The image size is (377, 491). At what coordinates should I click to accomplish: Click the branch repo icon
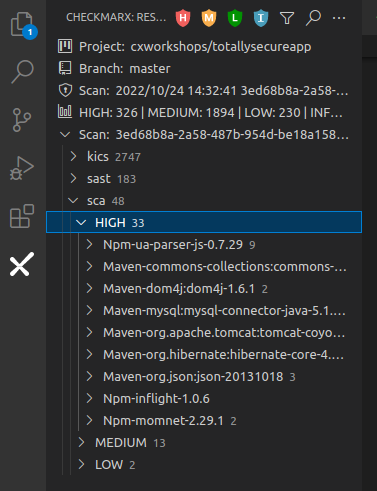[x=65, y=68]
